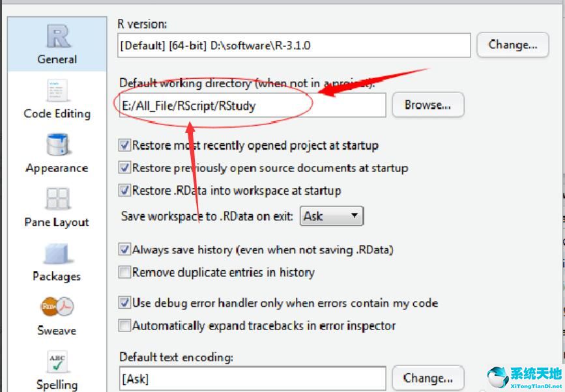Open Appearance paint bucket icon

[x=57, y=145]
